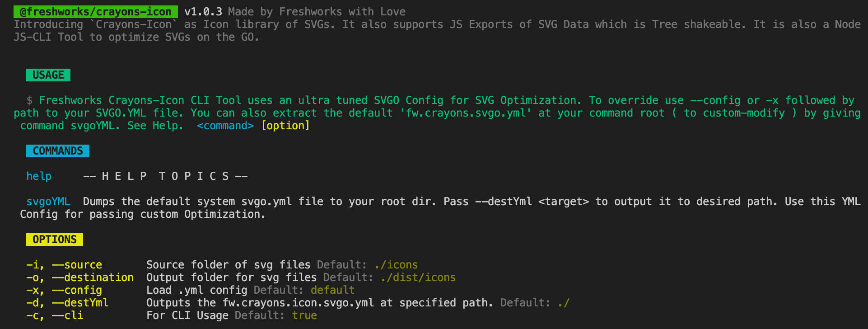Click the -d, --destYml option flag
Screen dimensions: 868x329
67,302
